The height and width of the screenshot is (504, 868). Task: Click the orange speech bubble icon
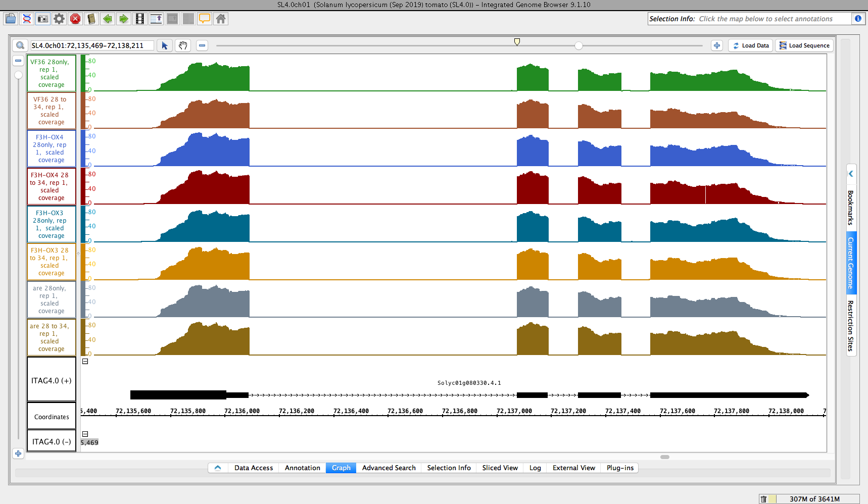click(205, 19)
